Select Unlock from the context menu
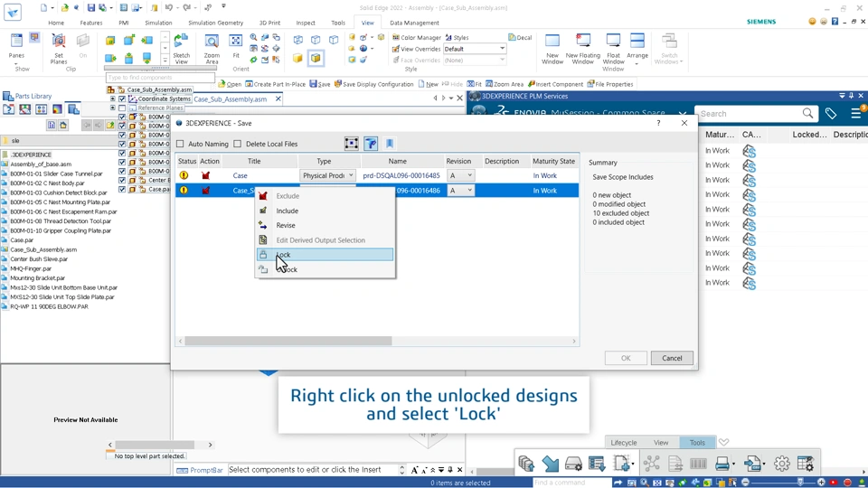Screen dimensions: 868x488 (325, 269)
